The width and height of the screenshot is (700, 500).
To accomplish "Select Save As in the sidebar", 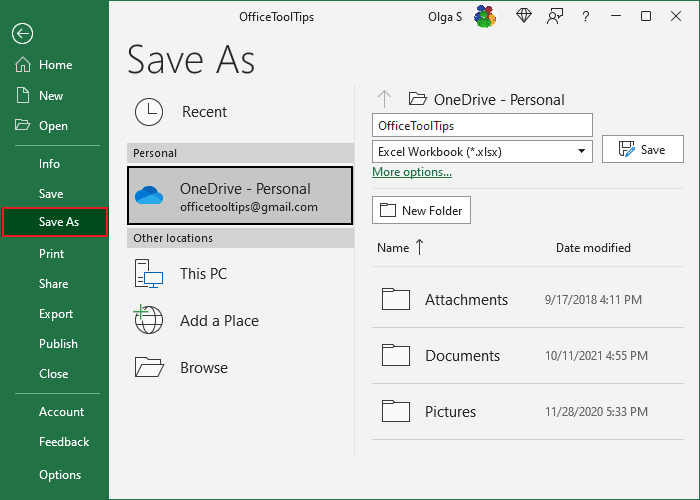I will [54, 222].
